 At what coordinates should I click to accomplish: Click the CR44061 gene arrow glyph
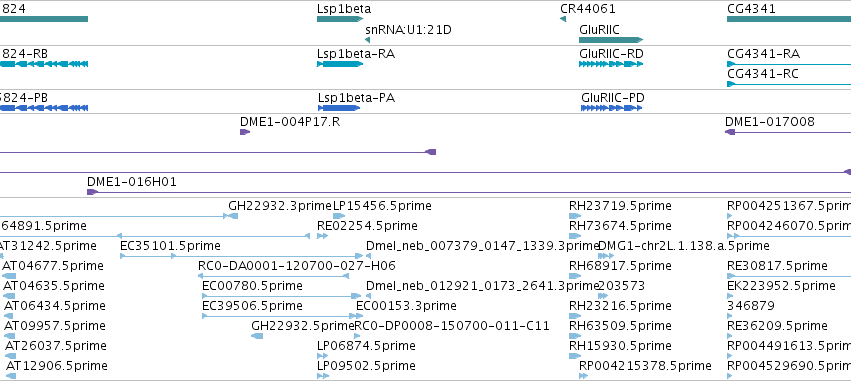coord(563,19)
